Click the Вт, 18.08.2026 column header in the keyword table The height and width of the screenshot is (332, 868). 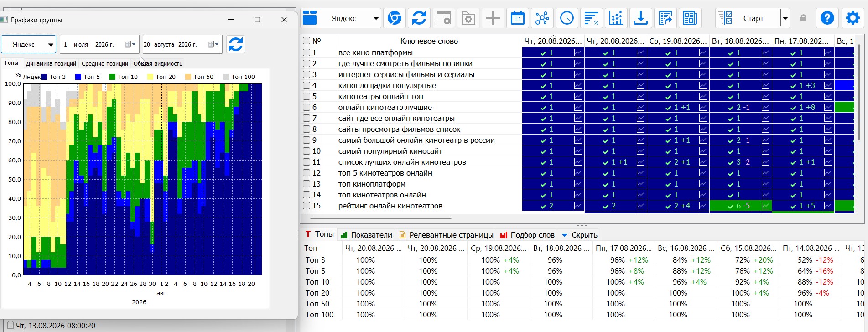(740, 41)
